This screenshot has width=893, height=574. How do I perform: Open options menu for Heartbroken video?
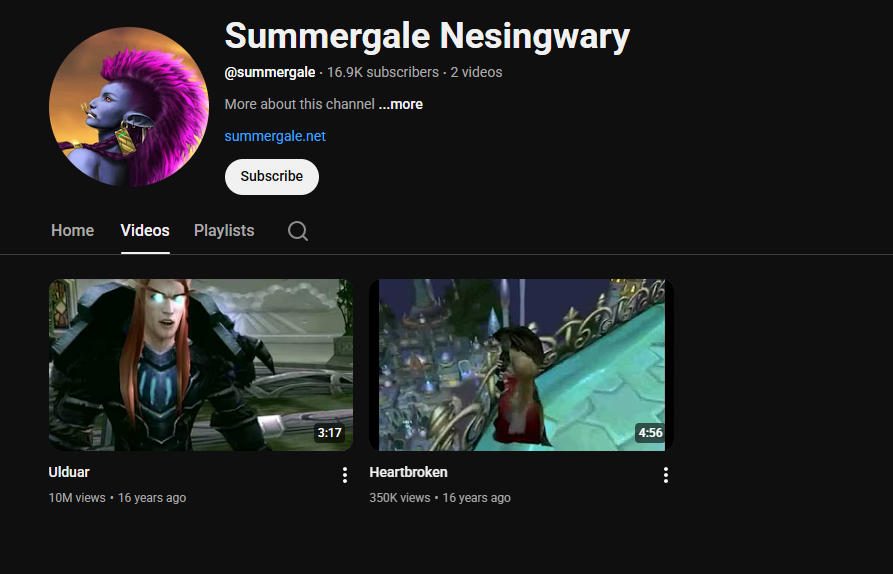point(666,475)
